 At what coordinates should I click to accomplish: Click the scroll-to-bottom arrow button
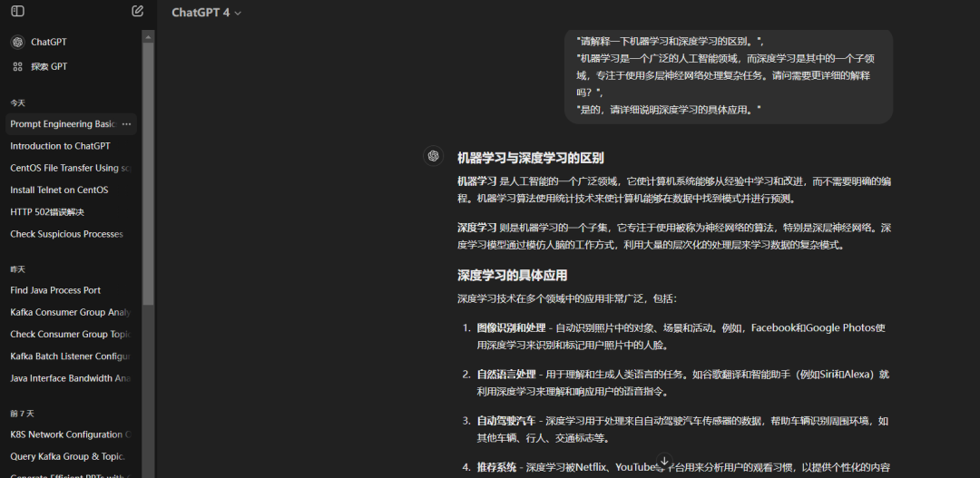(x=664, y=461)
